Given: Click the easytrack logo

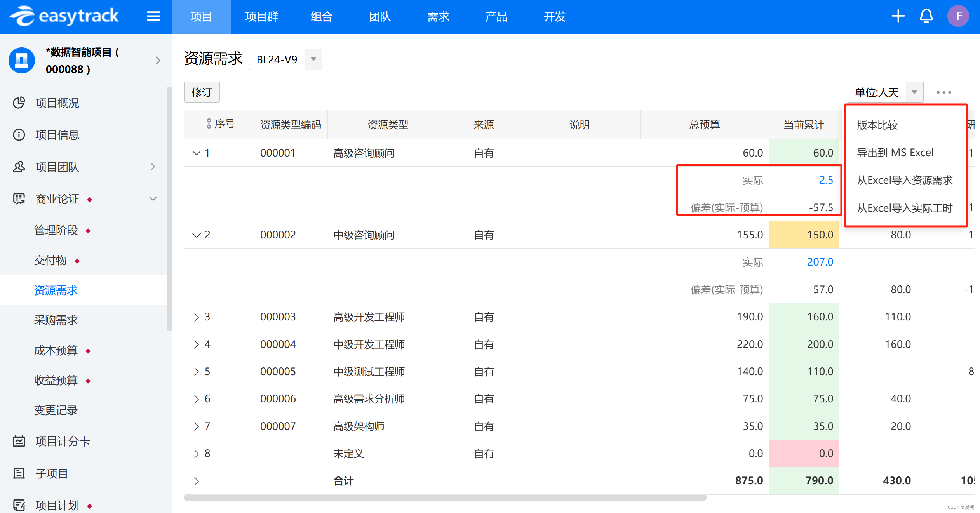Looking at the screenshot, I should (64, 16).
